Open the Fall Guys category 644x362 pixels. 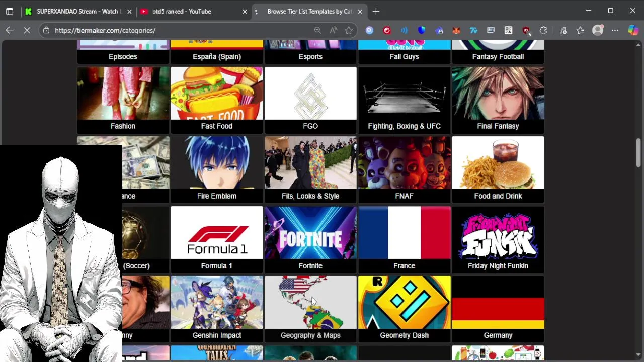tap(404, 52)
